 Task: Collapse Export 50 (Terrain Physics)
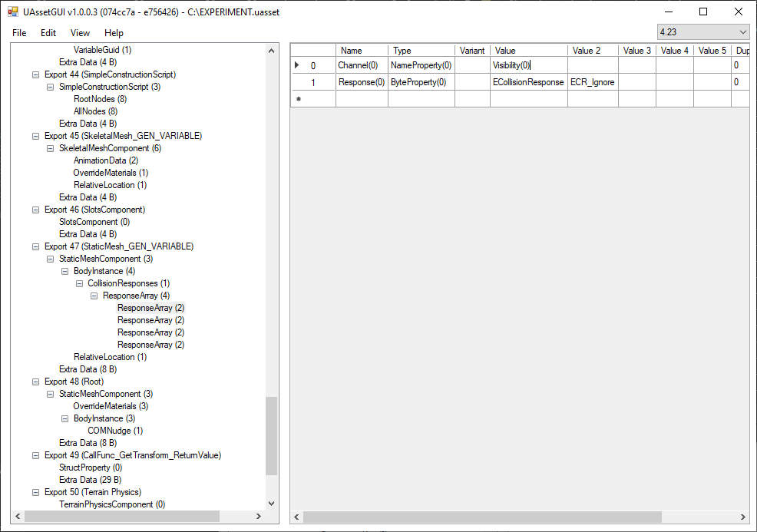(x=36, y=492)
